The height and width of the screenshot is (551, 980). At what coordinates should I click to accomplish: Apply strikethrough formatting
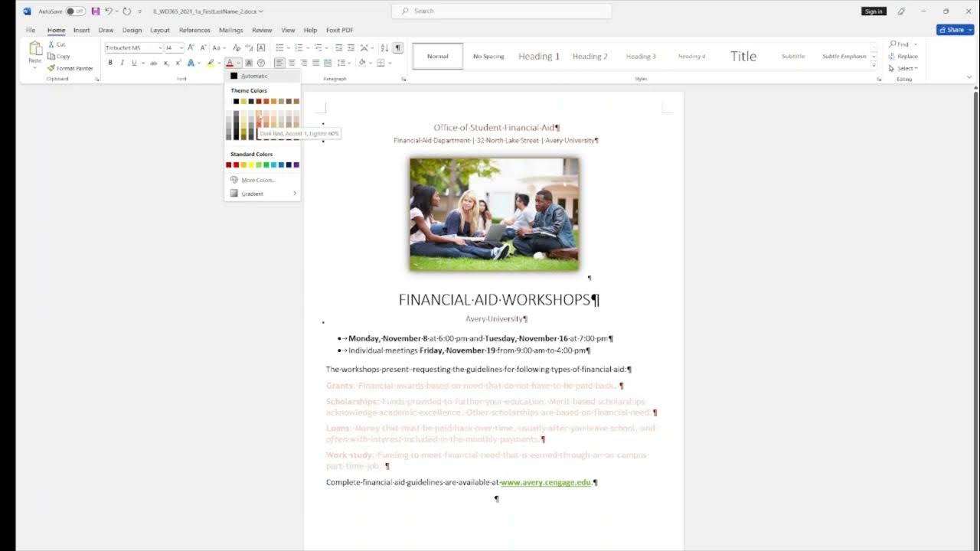click(153, 63)
